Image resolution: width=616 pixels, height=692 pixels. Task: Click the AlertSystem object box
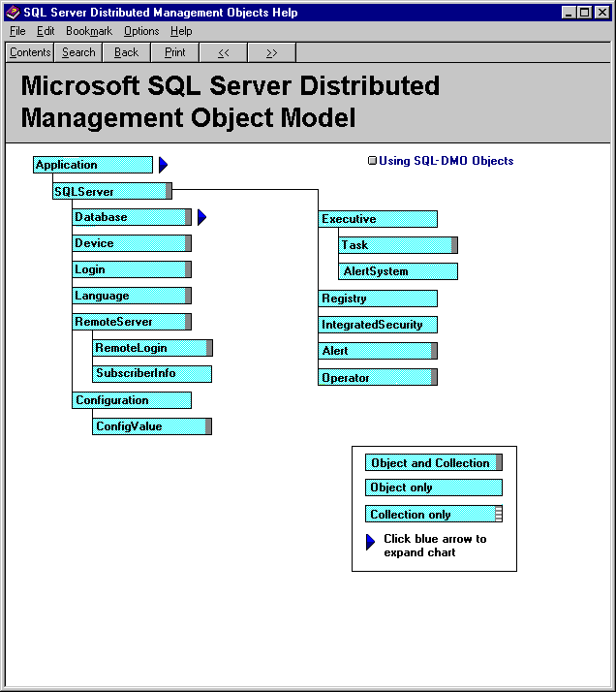(398, 271)
